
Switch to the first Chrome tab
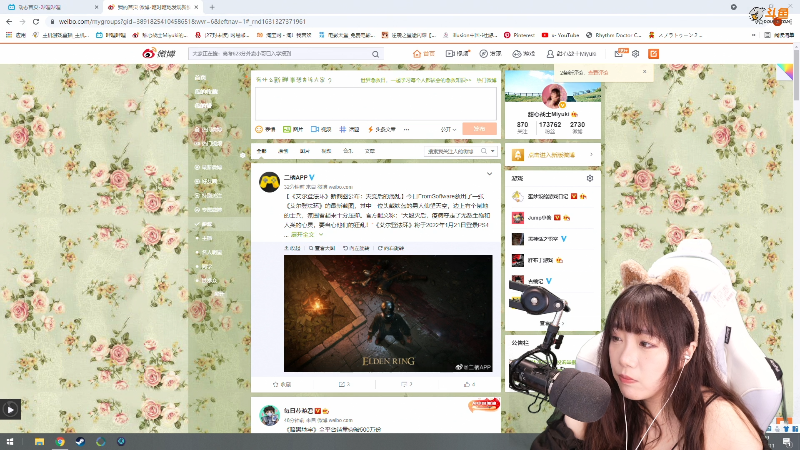(x=51, y=7)
